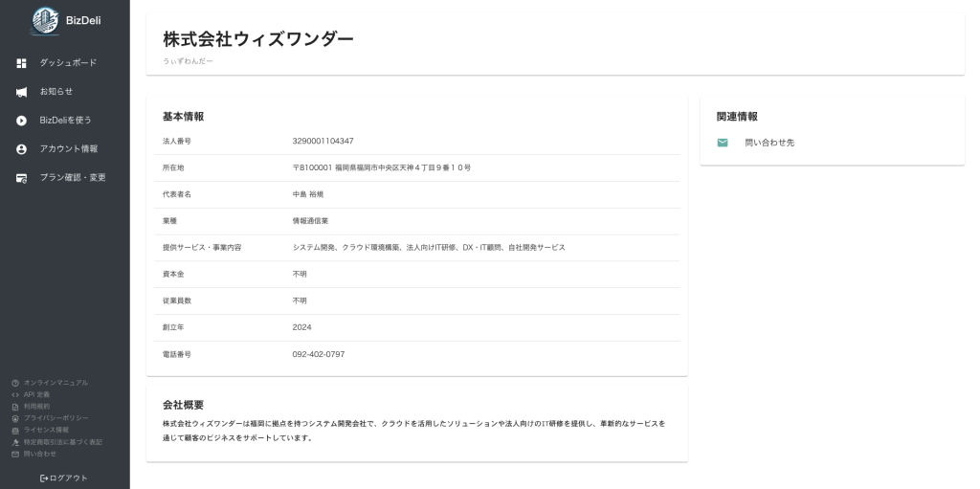Click the founding year 2024

tap(301, 327)
